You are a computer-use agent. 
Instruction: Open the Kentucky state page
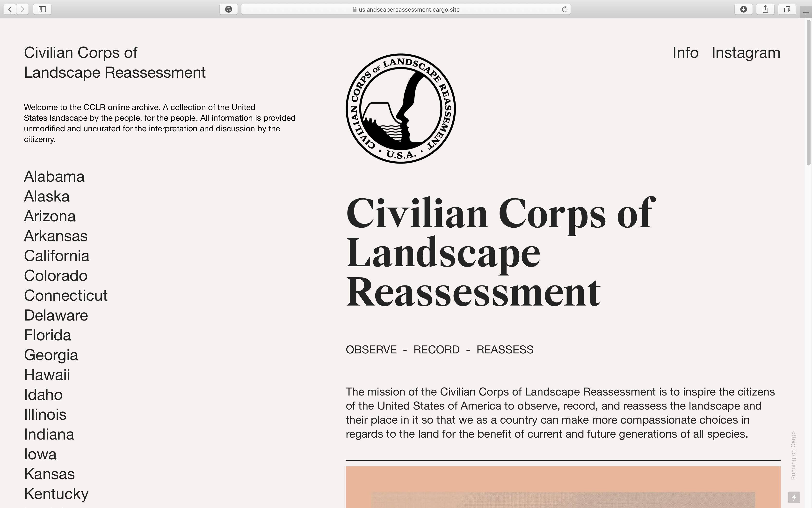pos(56,494)
